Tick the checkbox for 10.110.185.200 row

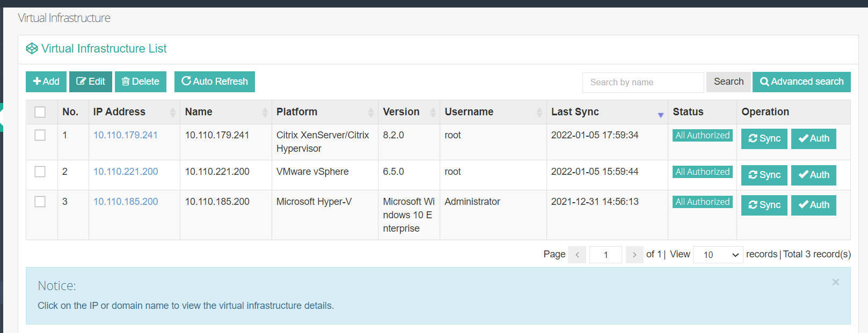click(x=40, y=202)
